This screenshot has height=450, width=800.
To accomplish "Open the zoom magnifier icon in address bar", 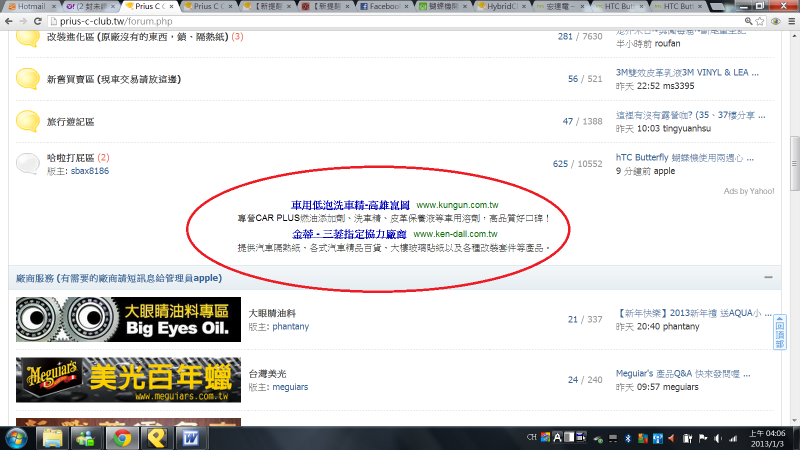I will pyautogui.click(x=748, y=21).
